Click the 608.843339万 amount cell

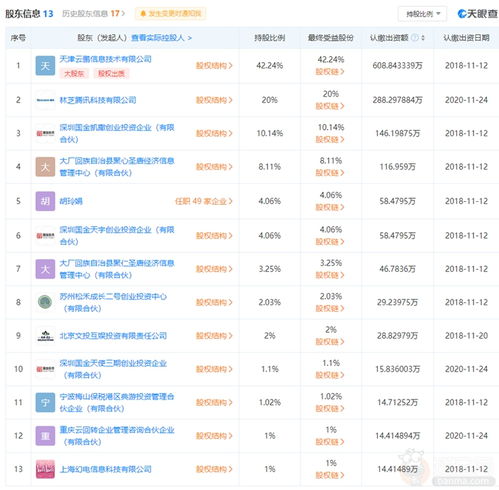pos(397,66)
